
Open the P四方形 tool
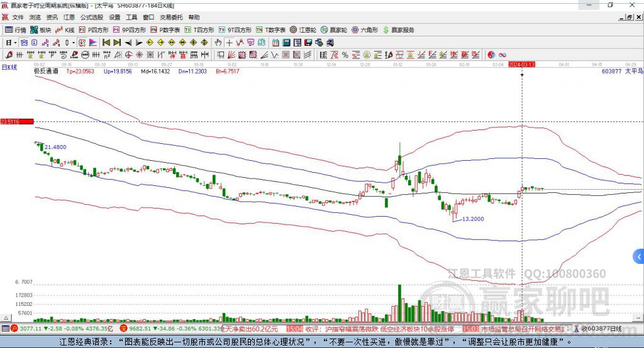94,30
